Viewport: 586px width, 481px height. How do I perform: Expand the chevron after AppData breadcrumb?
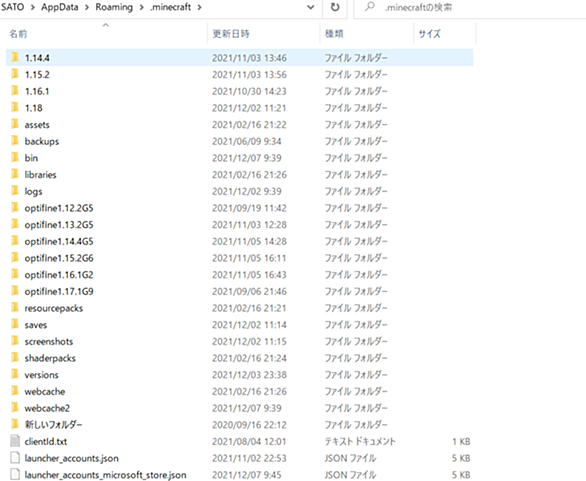point(87,7)
